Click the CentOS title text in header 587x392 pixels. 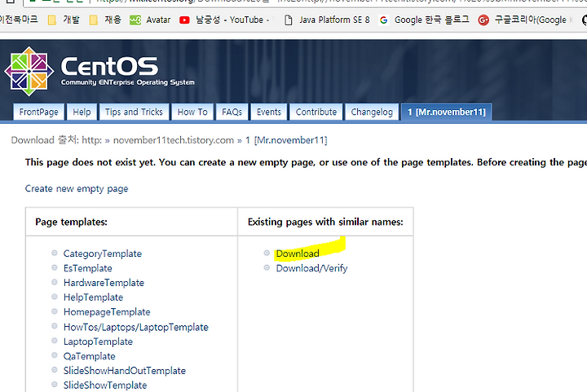[109, 67]
